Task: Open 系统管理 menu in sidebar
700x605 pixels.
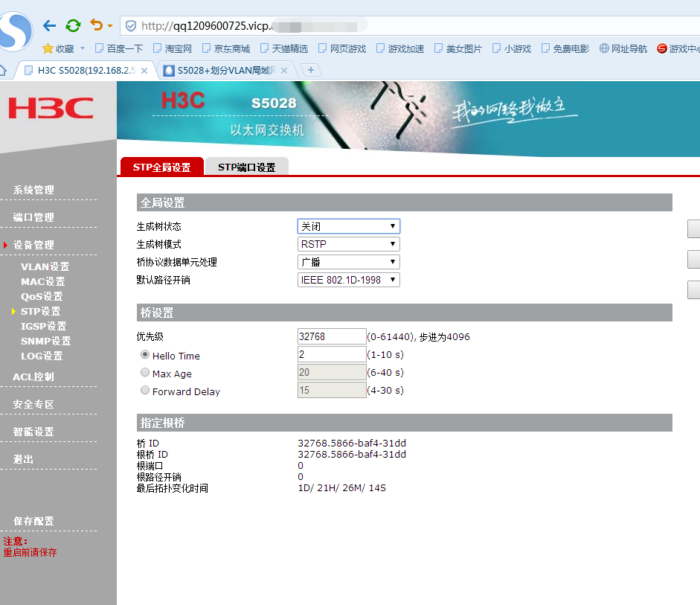Action: point(33,190)
